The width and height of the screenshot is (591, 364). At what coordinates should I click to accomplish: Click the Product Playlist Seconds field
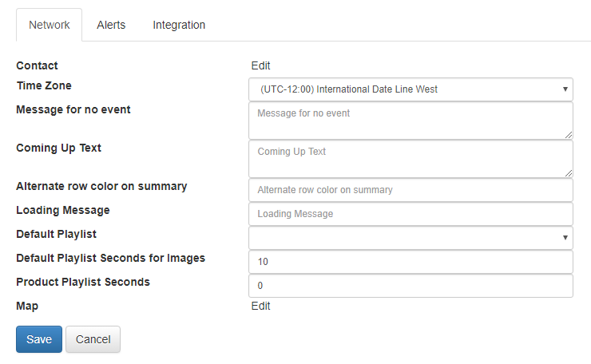[411, 286]
